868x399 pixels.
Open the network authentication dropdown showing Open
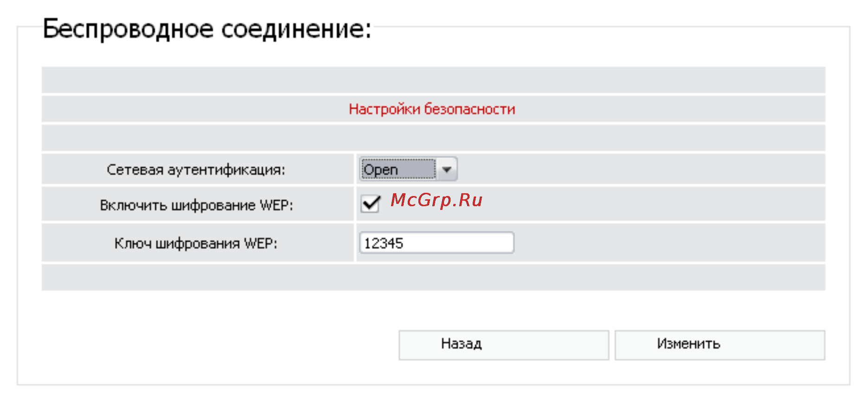click(x=408, y=169)
